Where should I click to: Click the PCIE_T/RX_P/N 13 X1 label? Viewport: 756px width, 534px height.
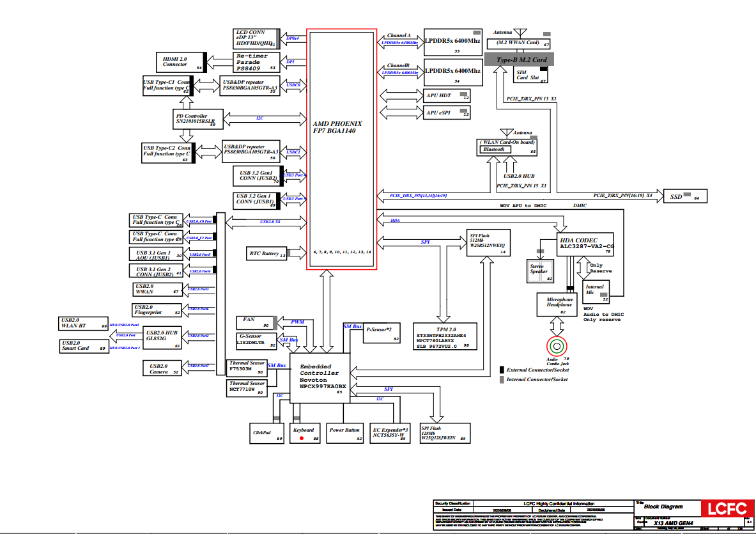point(531,99)
